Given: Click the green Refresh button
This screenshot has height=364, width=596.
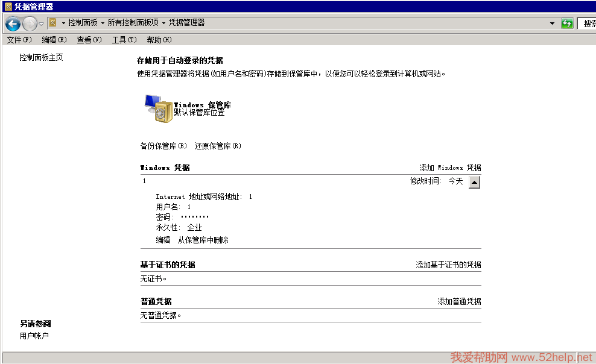Looking at the screenshot, I should (x=567, y=24).
